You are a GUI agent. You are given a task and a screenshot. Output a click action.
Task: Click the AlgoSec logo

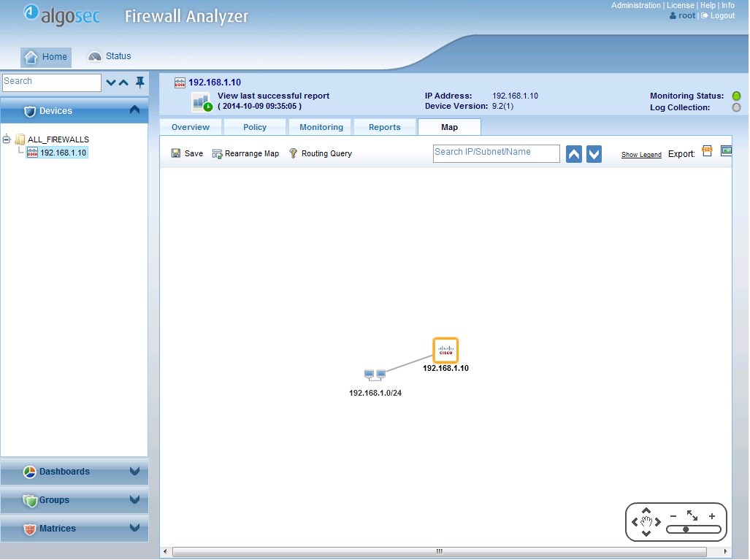point(62,15)
